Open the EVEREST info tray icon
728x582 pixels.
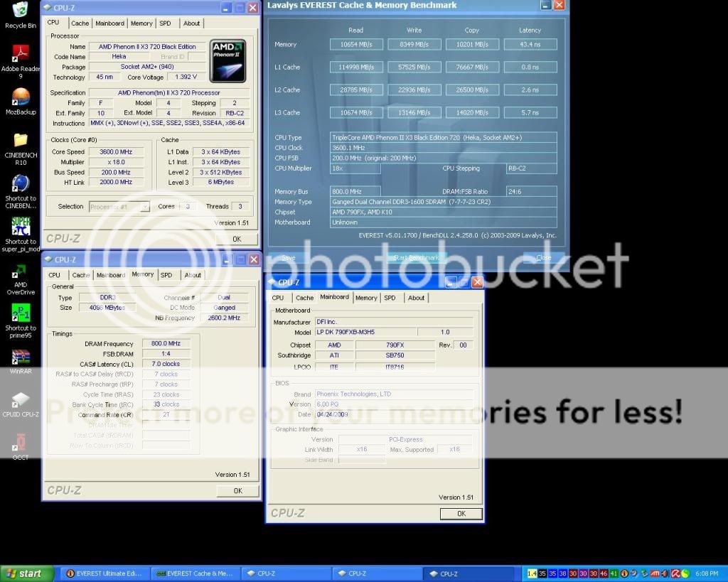click(x=624, y=574)
